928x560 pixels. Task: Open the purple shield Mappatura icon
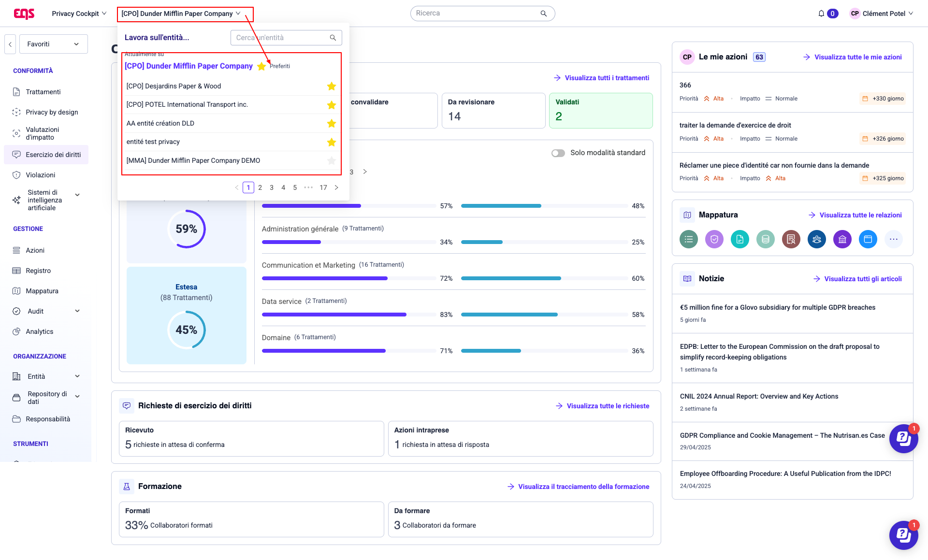[714, 239]
